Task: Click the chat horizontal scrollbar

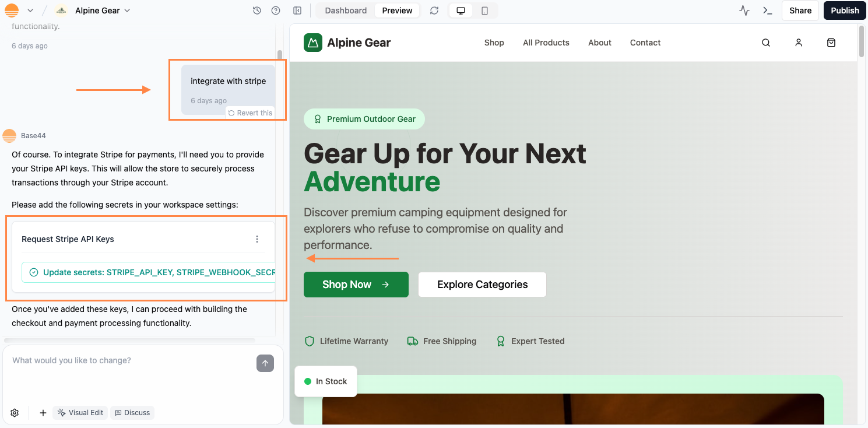Action: (x=129, y=340)
